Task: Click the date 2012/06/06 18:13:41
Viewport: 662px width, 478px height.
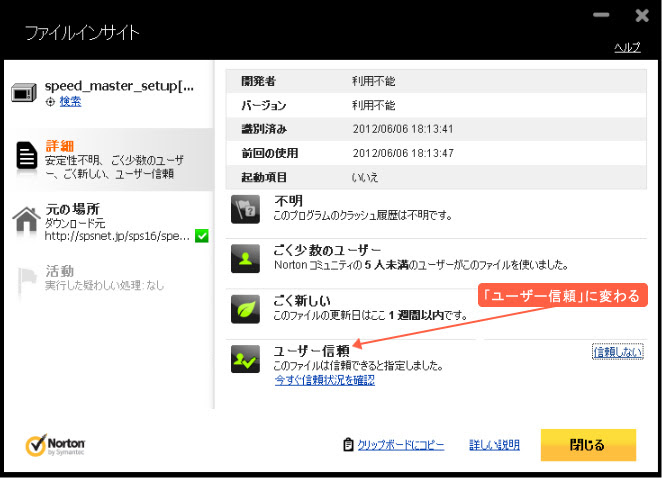Action: pos(403,129)
